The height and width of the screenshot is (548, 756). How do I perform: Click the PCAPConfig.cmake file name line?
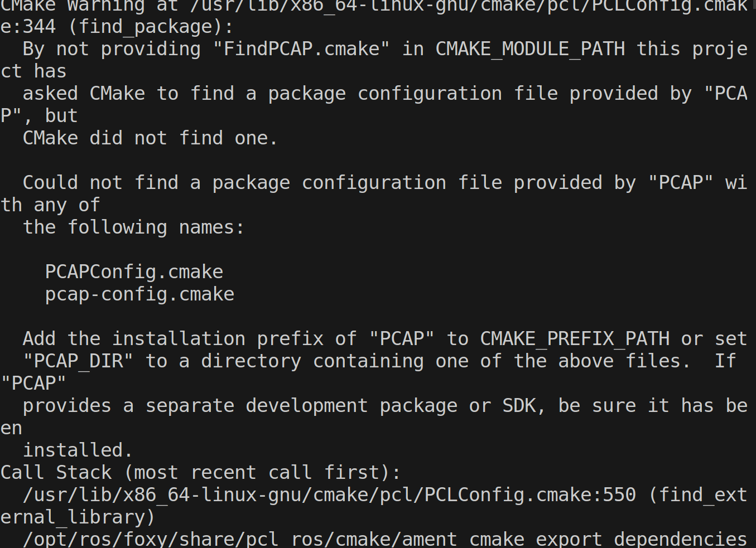(x=134, y=272)
